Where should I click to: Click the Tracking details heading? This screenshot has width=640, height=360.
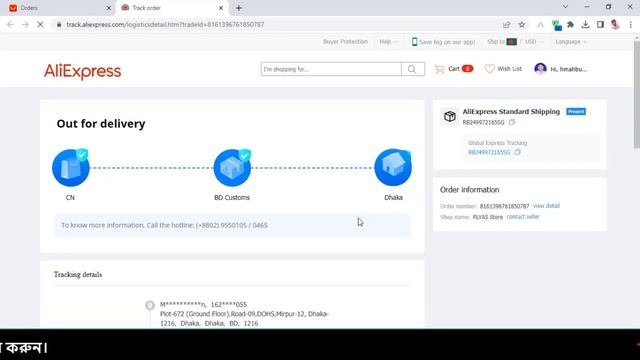78,275
